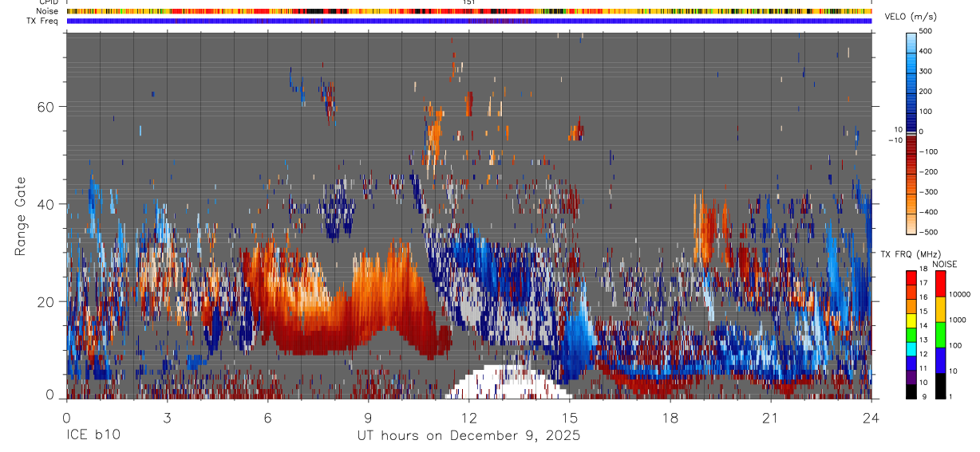Click the blue TX Freq strip above plot
Viewport: 980px width, 452px height.
point(468,21)
